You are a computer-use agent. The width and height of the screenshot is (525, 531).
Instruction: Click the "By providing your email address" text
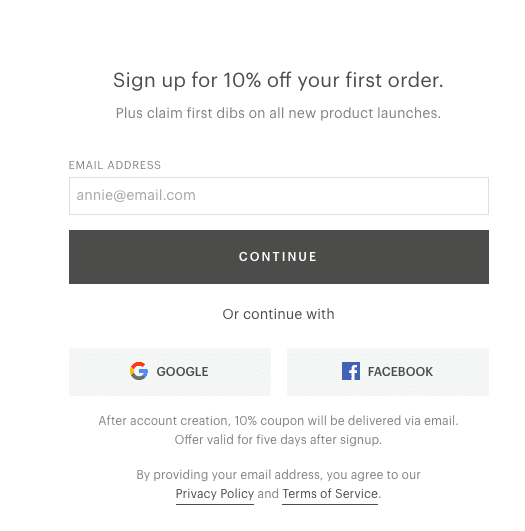[278, 475]
